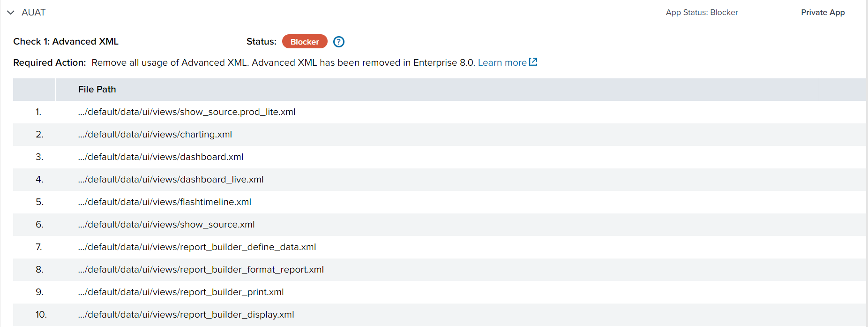Click the Private App label
868x327 pixels.
(x=823, y=13)
